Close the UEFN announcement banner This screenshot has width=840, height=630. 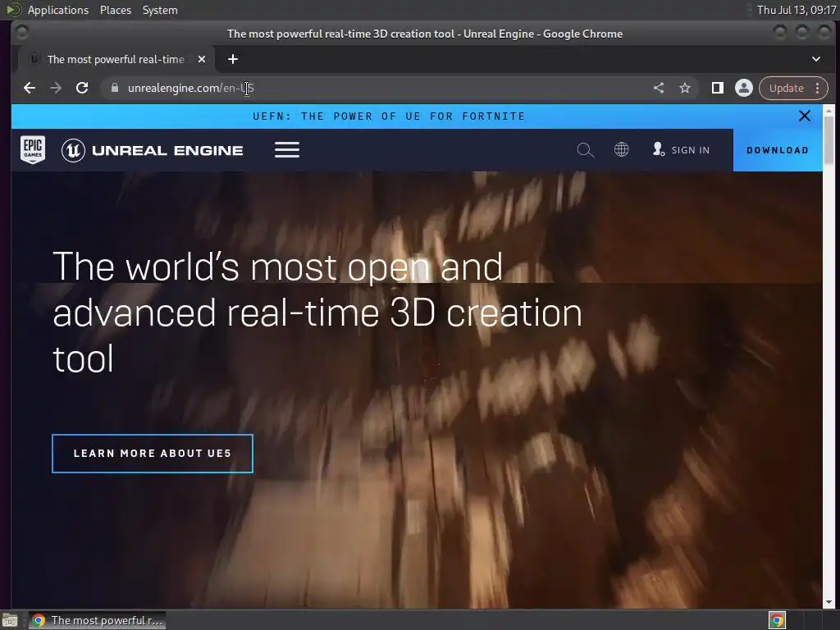pos(804,116)
